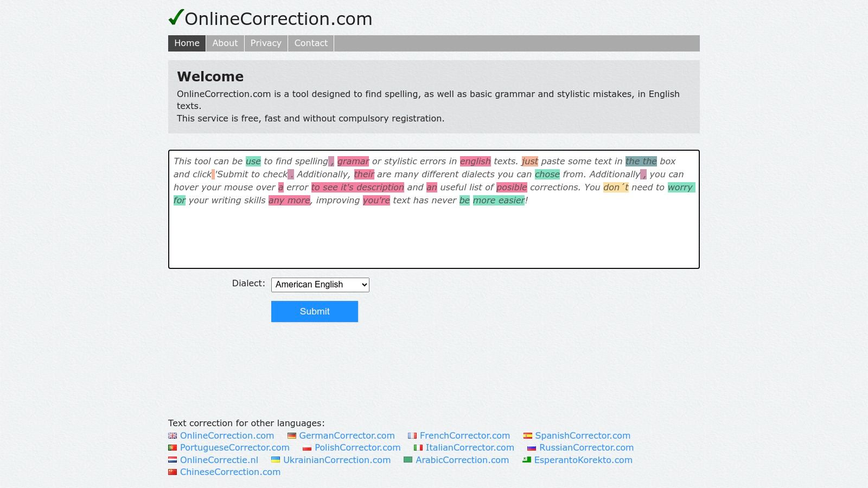Click the Dutch flag icon
This screenshot has height=488, width=868.
[x=173, y=460]
